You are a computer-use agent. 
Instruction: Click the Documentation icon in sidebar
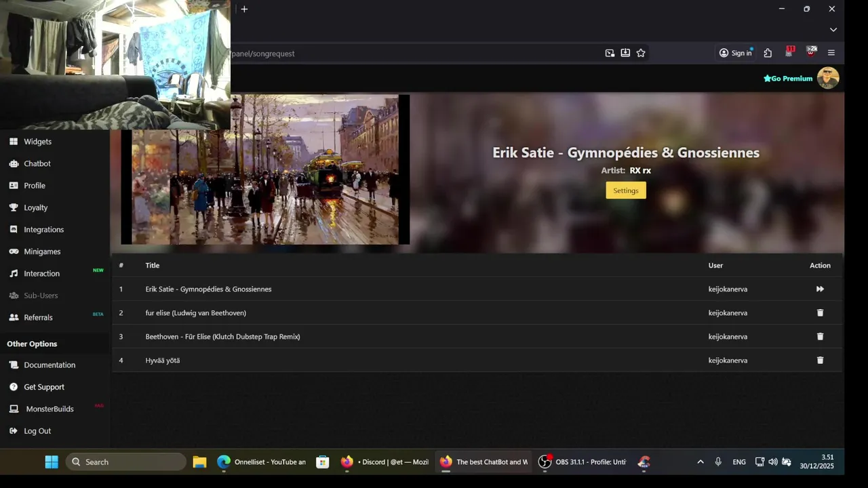pos(14,365)
